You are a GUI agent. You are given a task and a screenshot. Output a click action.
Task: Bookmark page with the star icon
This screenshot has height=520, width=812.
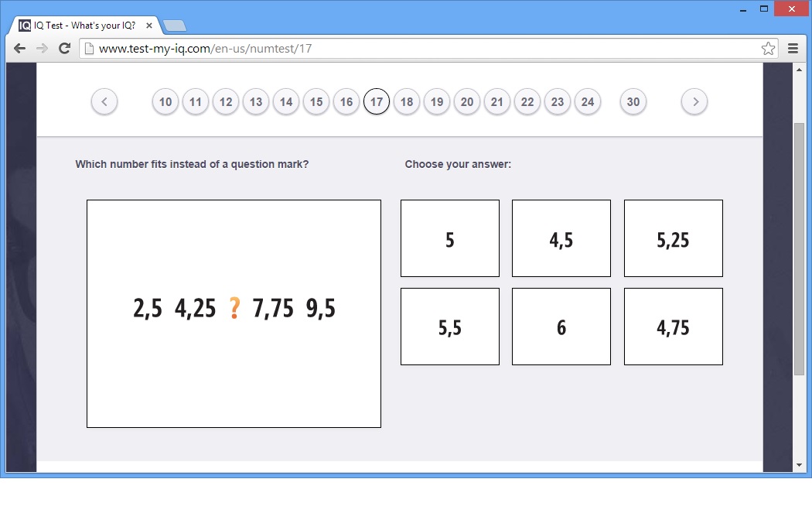coord(768,49)
